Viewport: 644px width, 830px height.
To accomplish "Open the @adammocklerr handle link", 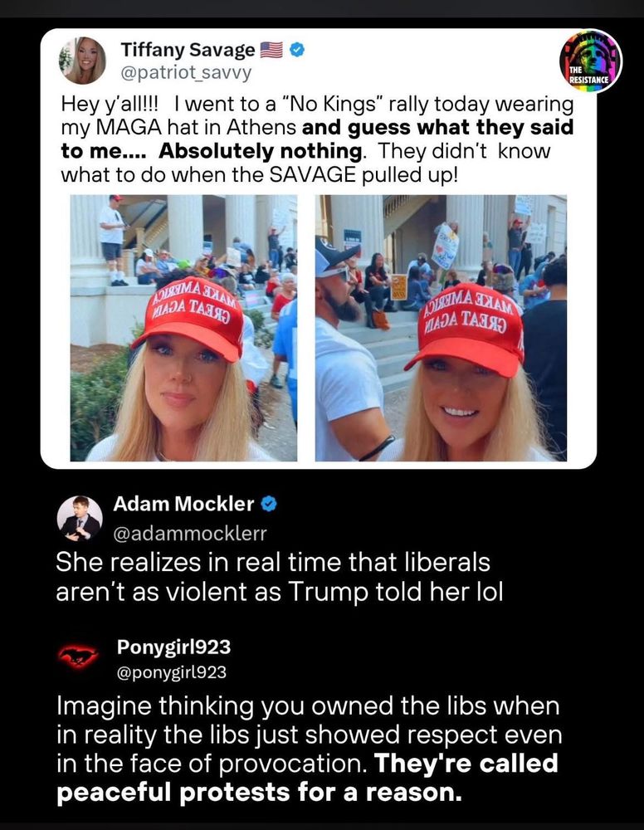I will click(x=190, y=533).
